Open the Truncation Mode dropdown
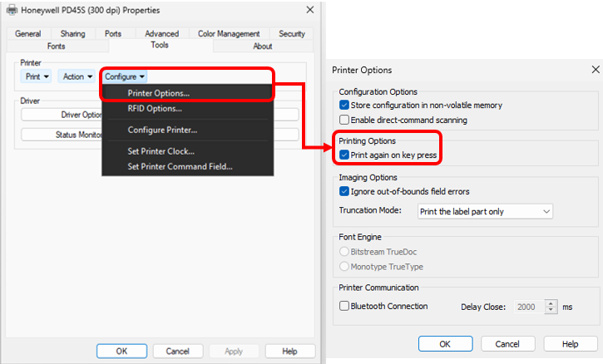The width and height of the screenshot is (603, 364). tap(486, 211)
